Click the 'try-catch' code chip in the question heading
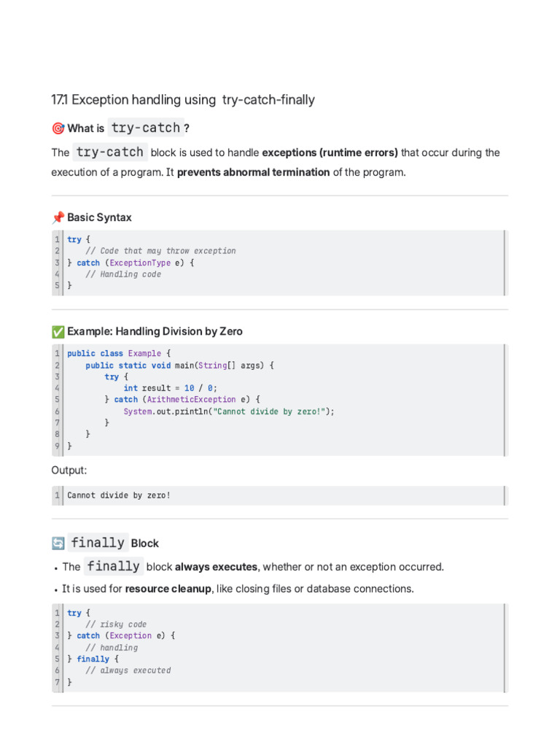 tap(145, 128)
